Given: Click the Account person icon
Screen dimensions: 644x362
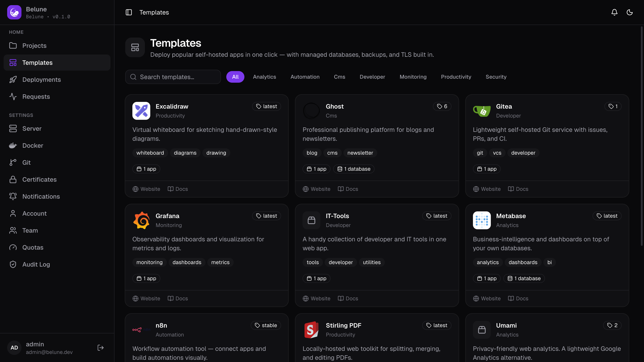Looking at the screenshot, I should (x=13, y=214).
